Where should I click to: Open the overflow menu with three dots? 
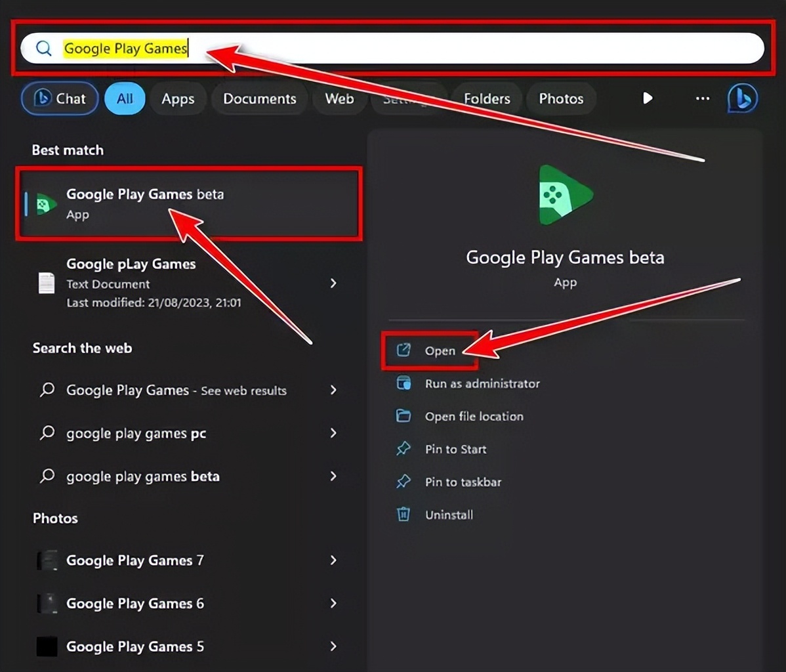[x=701, y=98]
